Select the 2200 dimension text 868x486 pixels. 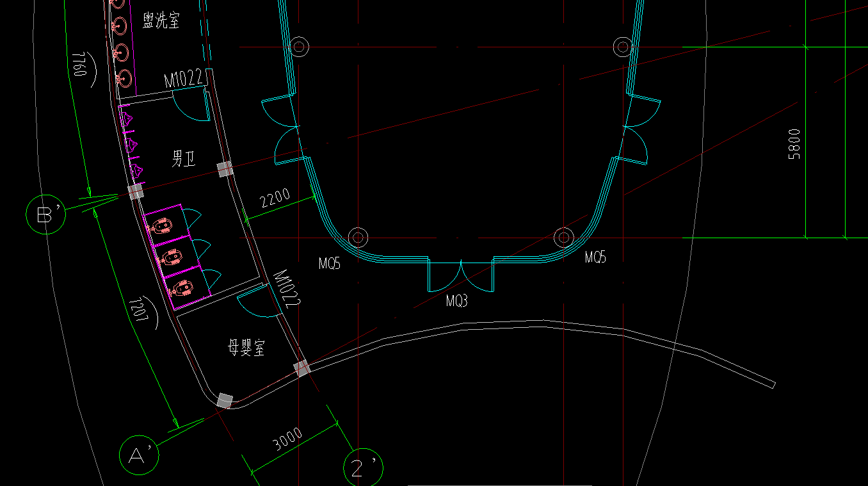point(275,198)
